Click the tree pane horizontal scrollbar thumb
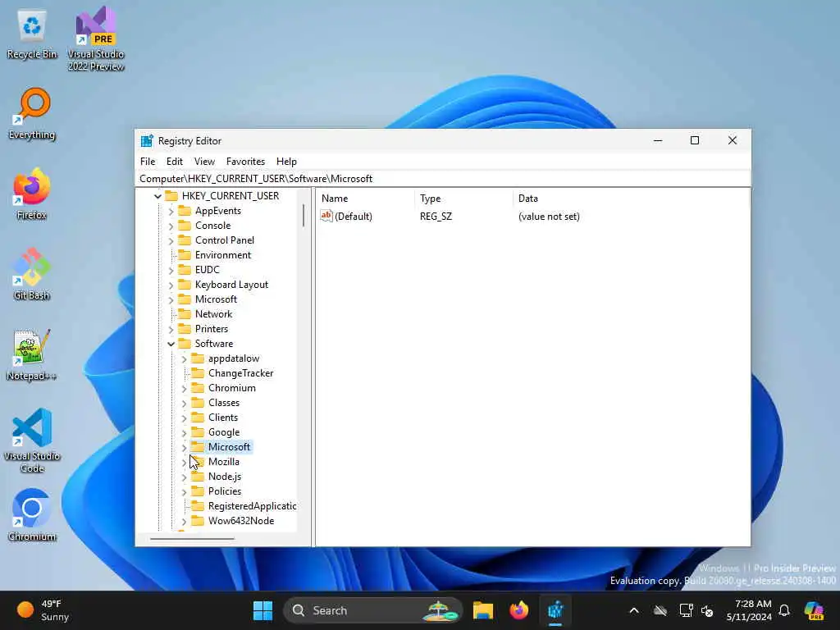The height and width of the screenshot is (630, 840). click(x=192, y=538)
